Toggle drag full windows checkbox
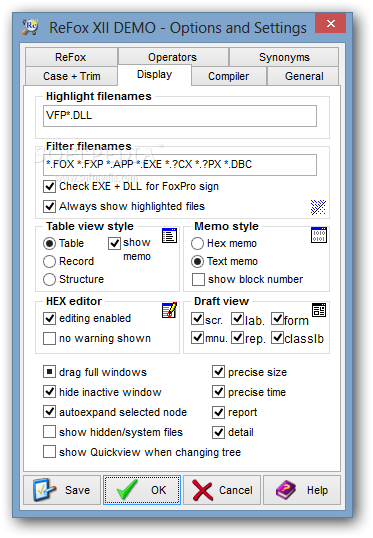 point(49,372)
